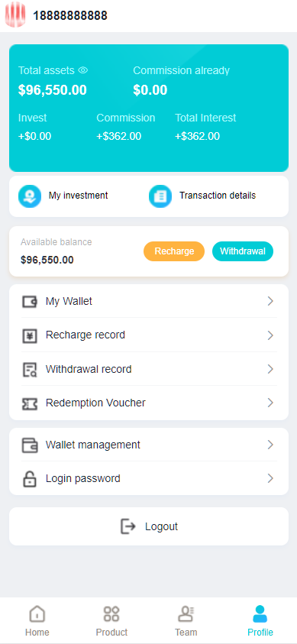Tap the teal Withdrawal button

pos(243,251)
